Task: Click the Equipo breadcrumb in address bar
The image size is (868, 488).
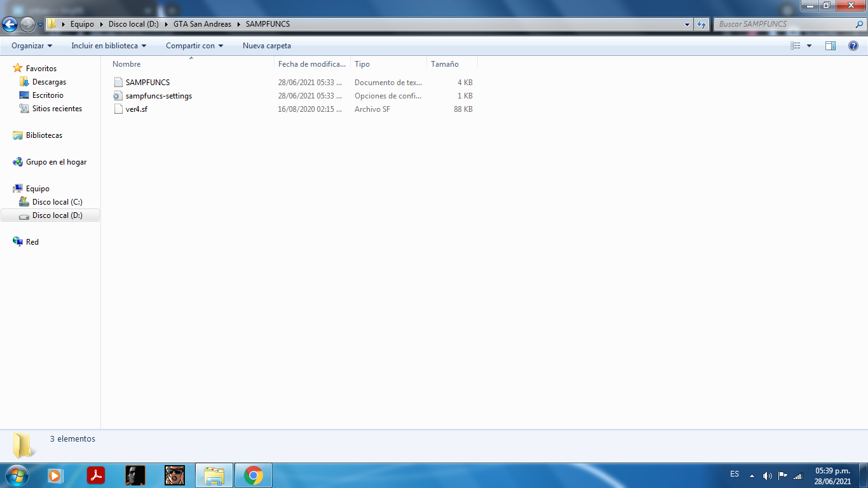Action: coord(82,24)
